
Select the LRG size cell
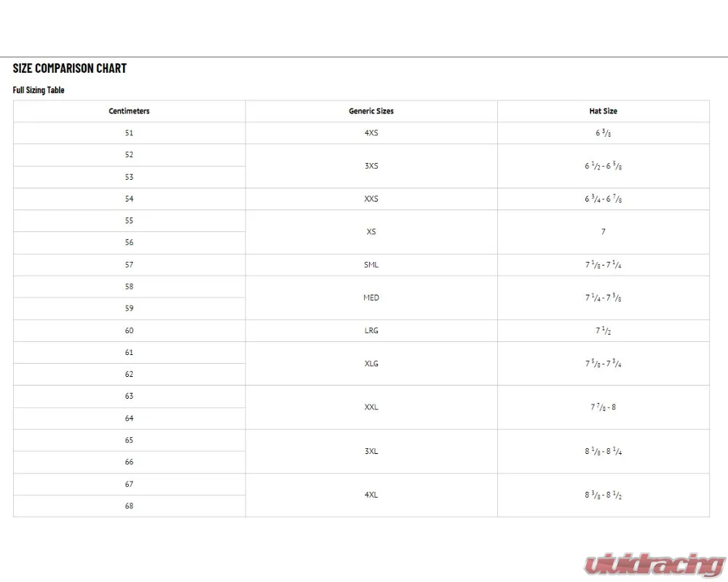371,330
